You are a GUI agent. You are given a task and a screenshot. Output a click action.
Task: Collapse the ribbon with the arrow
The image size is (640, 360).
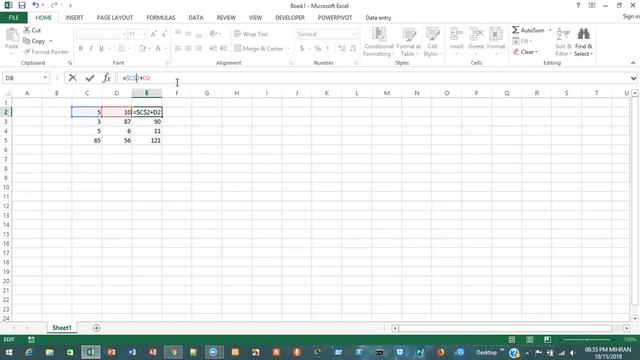633,63
